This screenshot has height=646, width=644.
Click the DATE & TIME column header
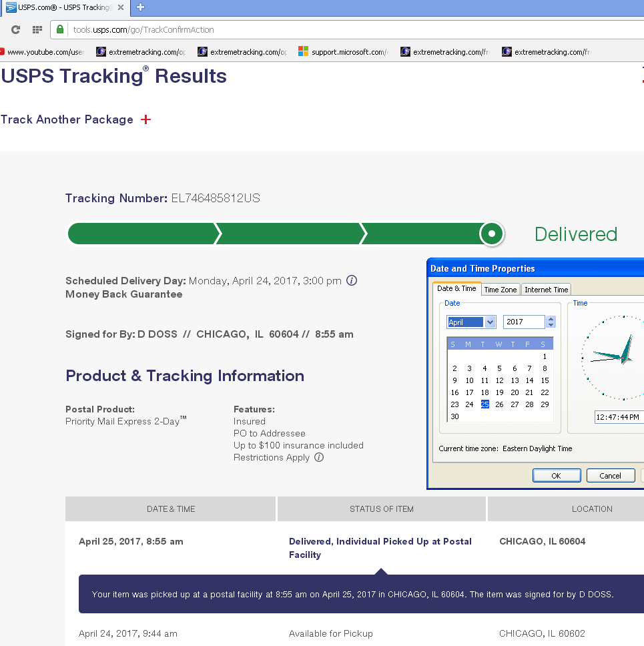[171, 509]
